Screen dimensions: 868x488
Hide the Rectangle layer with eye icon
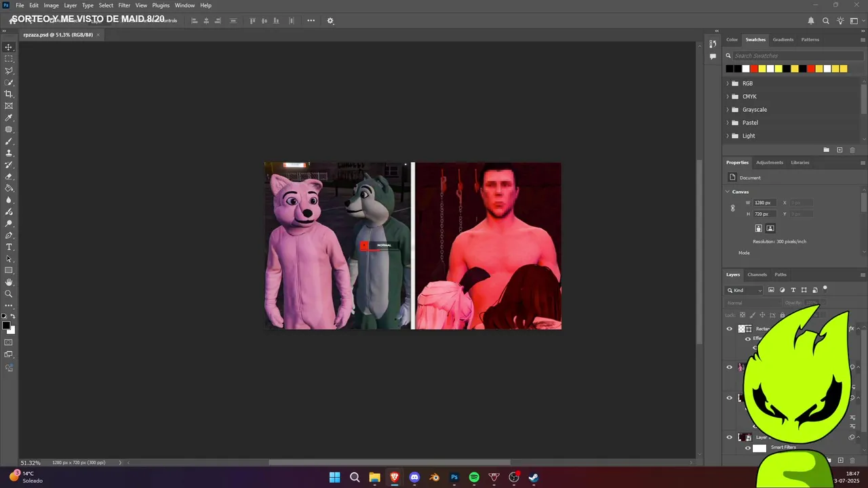(730, 329)
